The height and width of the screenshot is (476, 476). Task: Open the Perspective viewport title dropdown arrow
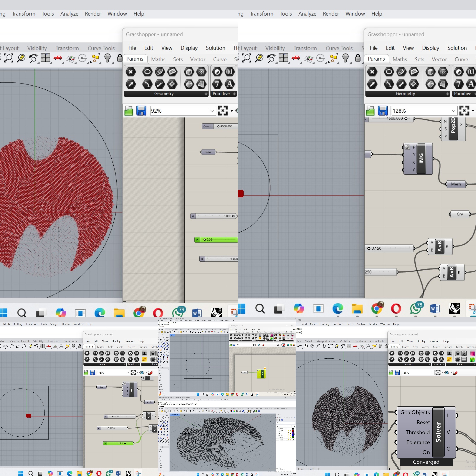point(179,415)
